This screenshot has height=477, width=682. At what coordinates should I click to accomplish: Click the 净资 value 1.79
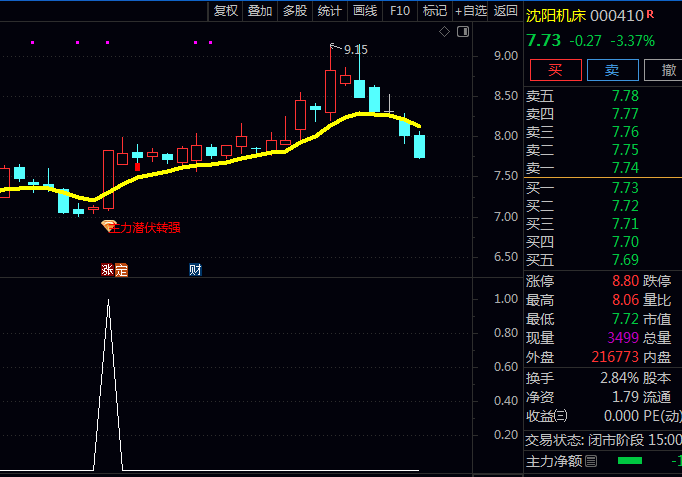625,397
